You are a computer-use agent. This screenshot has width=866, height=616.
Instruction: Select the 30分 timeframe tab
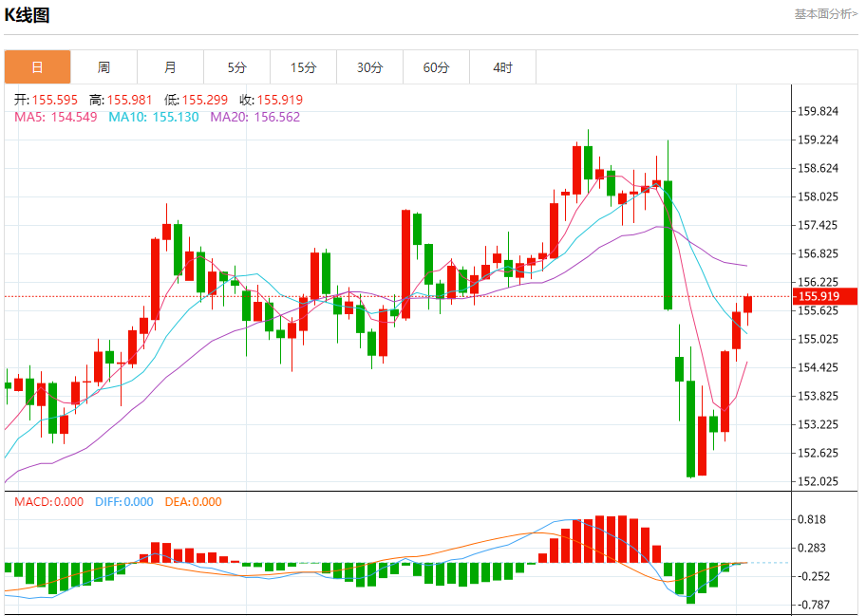369,67
